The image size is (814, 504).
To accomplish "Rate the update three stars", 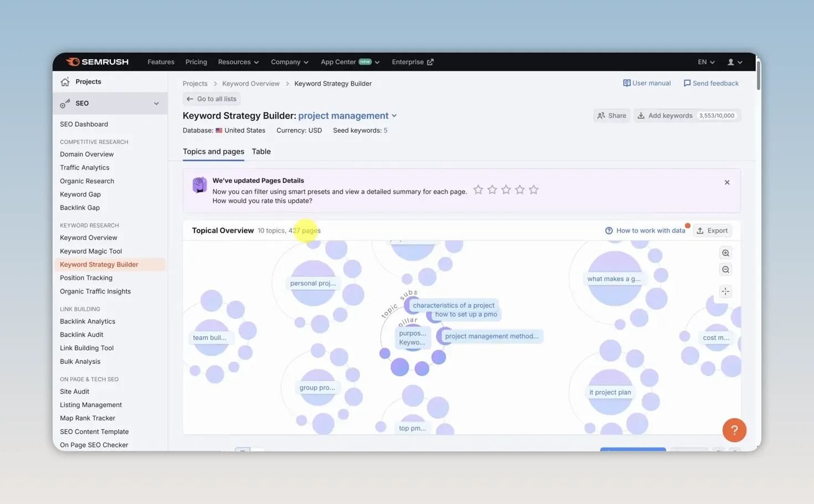I will (506, 190).
